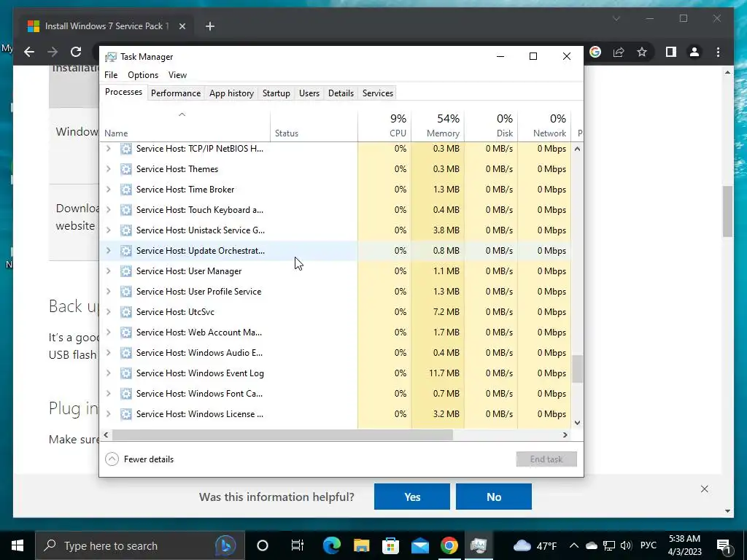Expand Service Host: Windows License row
This screenshot has height=560, width=747.
[109, 414]
